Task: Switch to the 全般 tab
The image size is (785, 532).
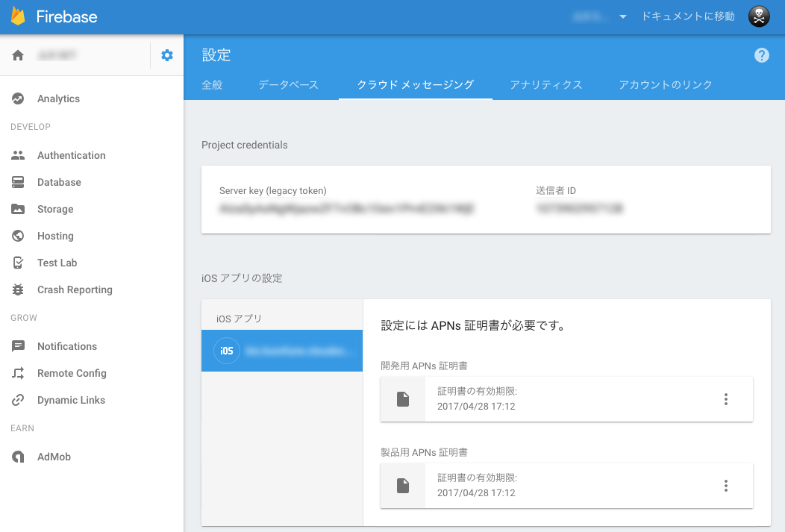Action: point(212,84)
